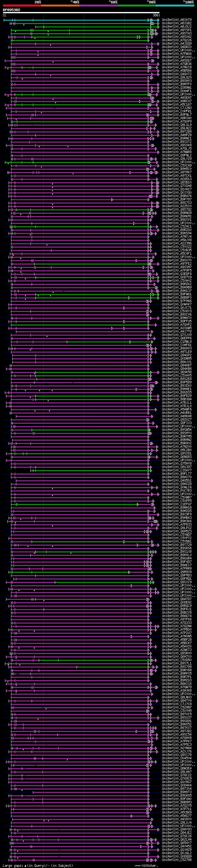Select the UniRef100_Q6ZLH4 label
The width and height of the screenshot is (197, 868).
(x=177, y=839)
